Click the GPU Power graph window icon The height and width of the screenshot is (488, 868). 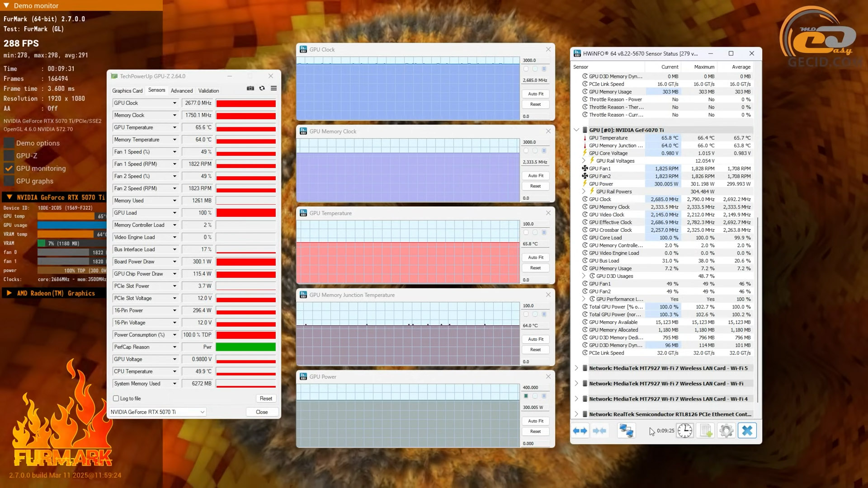tap(303, 377)
